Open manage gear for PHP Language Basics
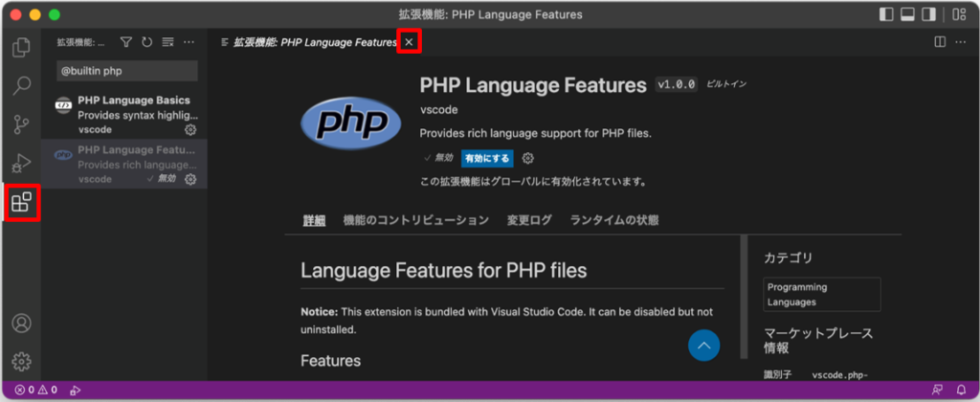980x402 pixels. (190, 130)
